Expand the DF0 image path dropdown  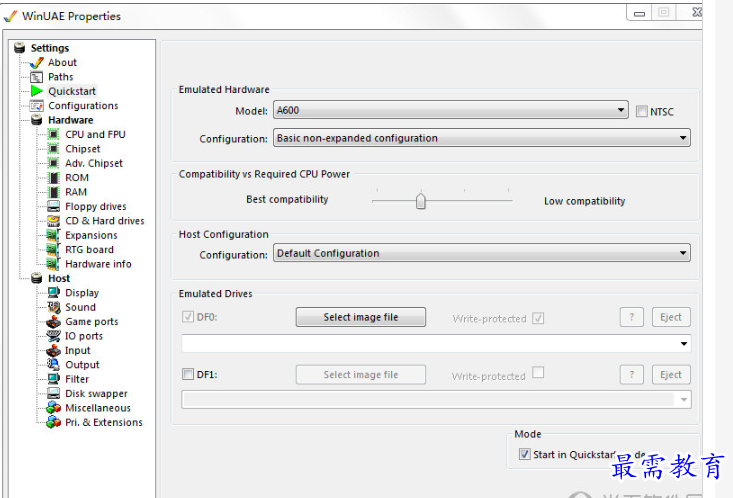click(x=683, y=344)
